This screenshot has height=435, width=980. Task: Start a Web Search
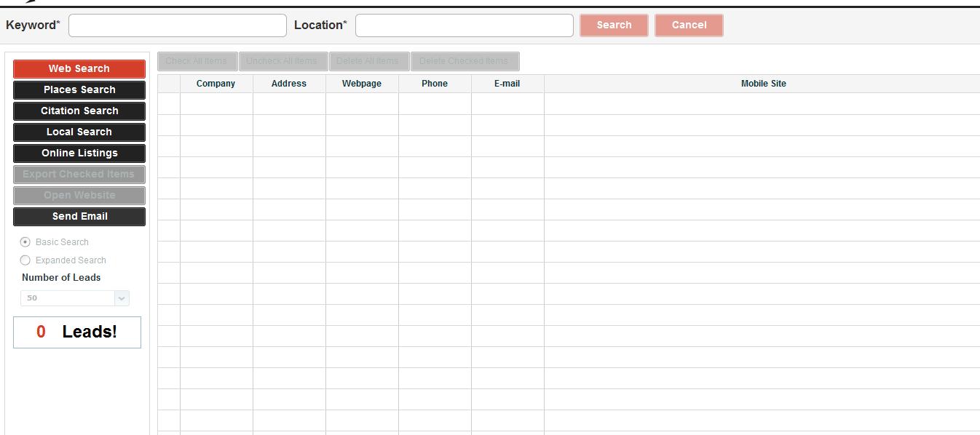tap(79, 68)
